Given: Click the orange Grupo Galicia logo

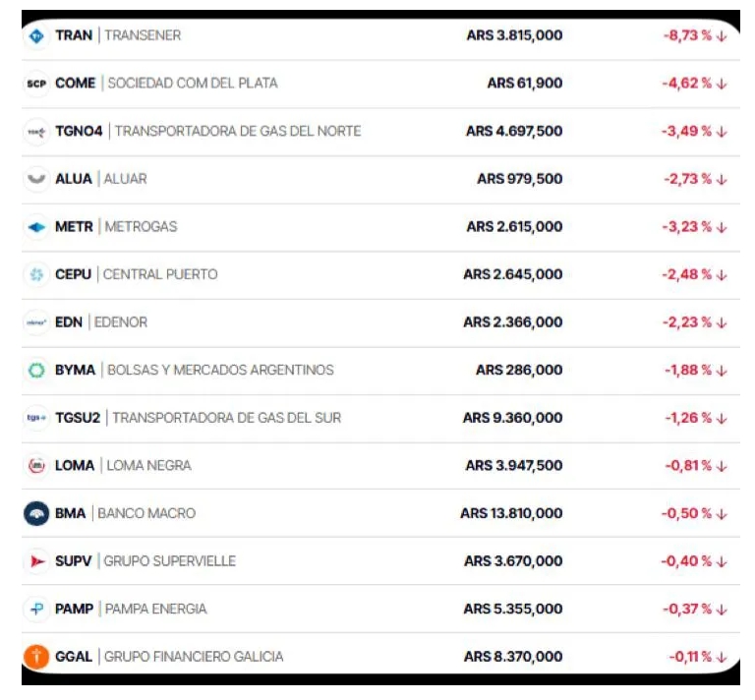Looking at the screenshot, I should point(36,657).
